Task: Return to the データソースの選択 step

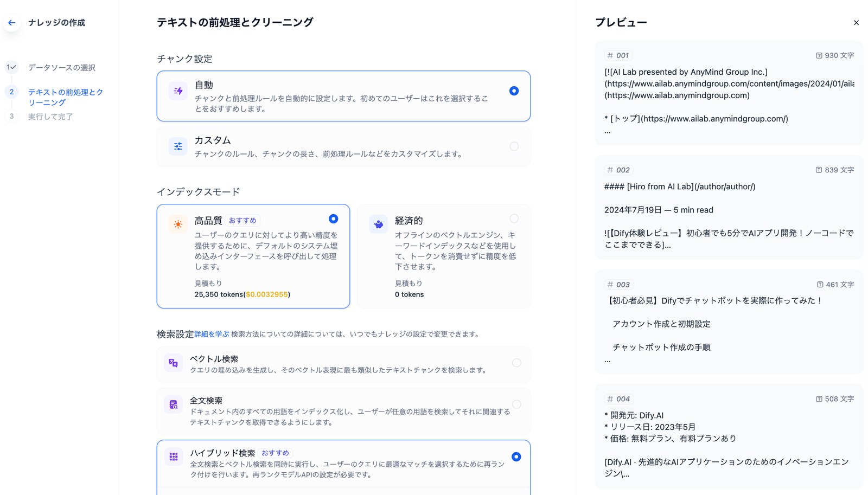Action: click(61, 67)
